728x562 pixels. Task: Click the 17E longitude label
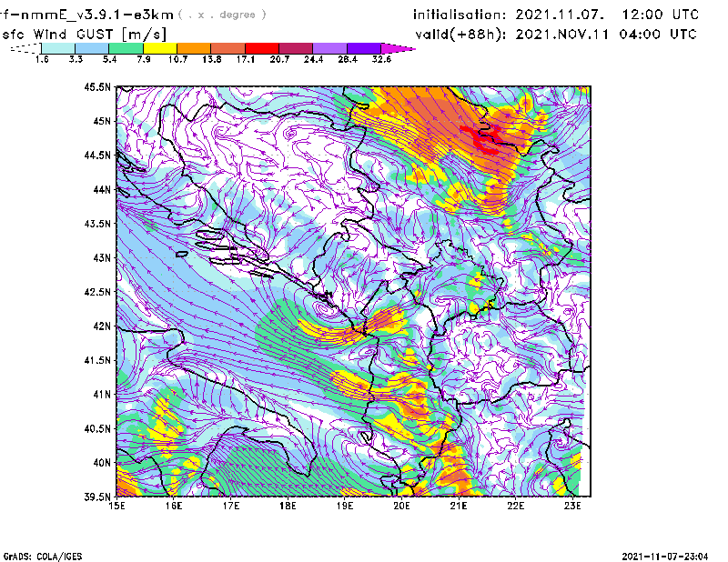coord(231,506)
